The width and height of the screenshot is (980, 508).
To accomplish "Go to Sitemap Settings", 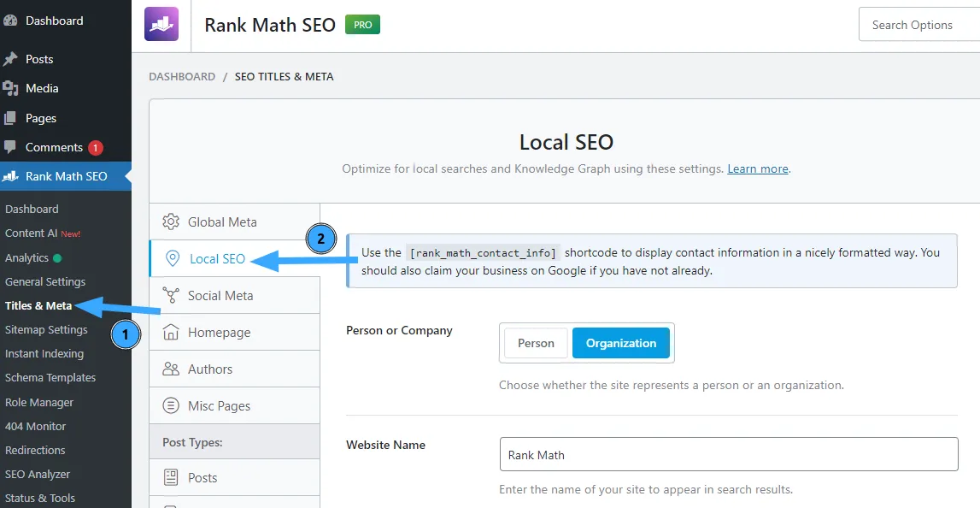I will click(x=46, y=330).
